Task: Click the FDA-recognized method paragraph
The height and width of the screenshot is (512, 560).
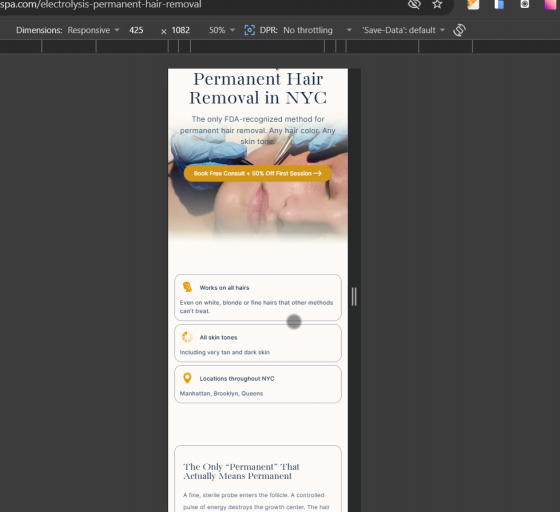Action: click(x=258, y=130)
